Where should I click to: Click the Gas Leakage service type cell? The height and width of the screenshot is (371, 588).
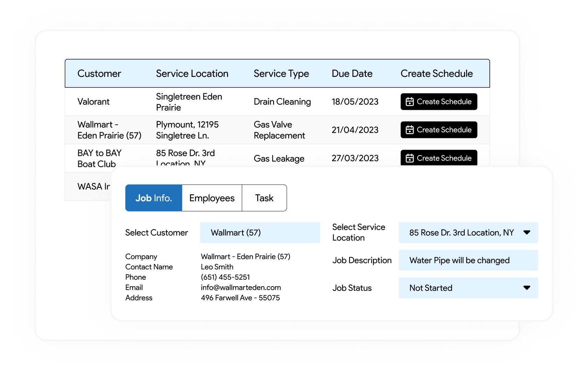tap(279, 159)
